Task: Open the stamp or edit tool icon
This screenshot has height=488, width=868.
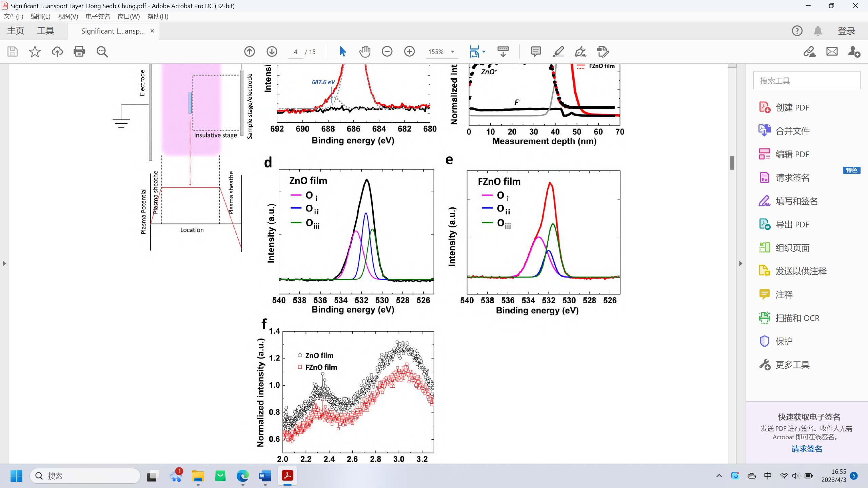Action: click(603, 52)
